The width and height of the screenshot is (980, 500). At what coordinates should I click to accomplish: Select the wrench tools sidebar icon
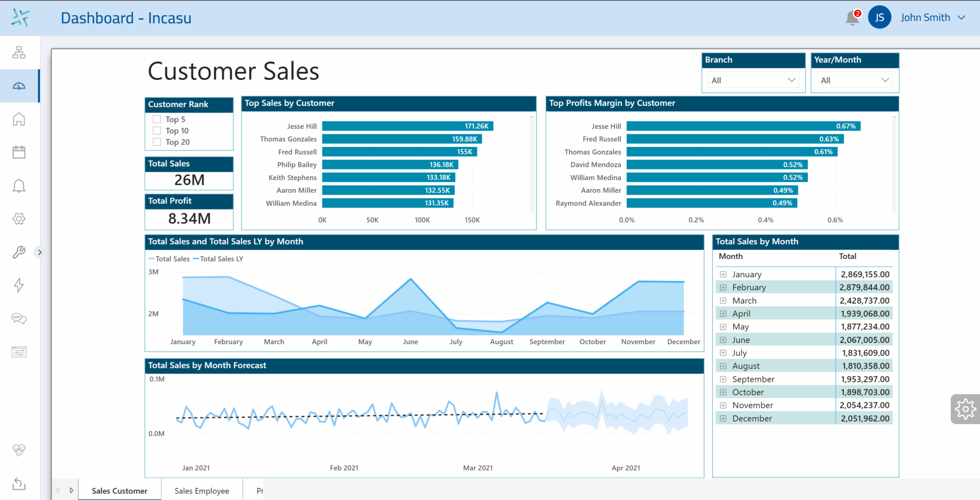tap(19, 252)
